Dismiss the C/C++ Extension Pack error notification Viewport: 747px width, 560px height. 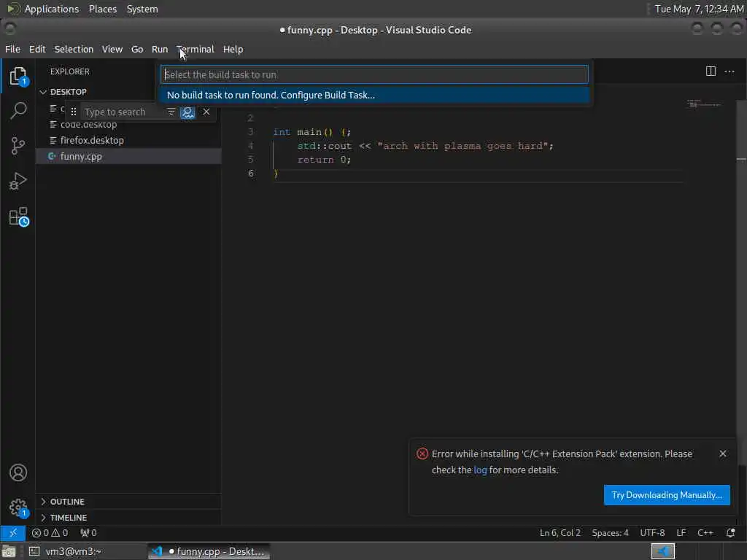tap(722, 454)
